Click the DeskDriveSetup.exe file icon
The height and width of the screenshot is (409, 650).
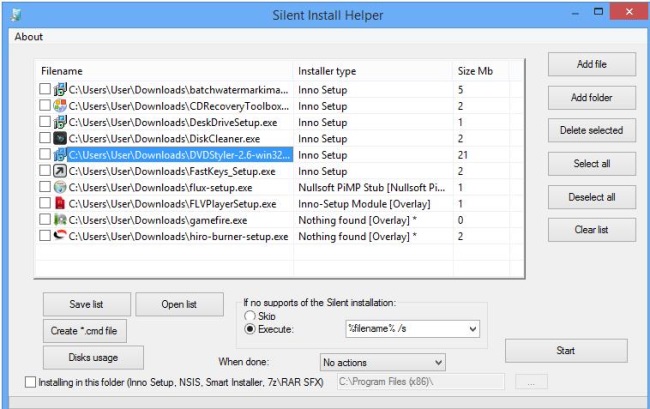(x=60, y=122)
